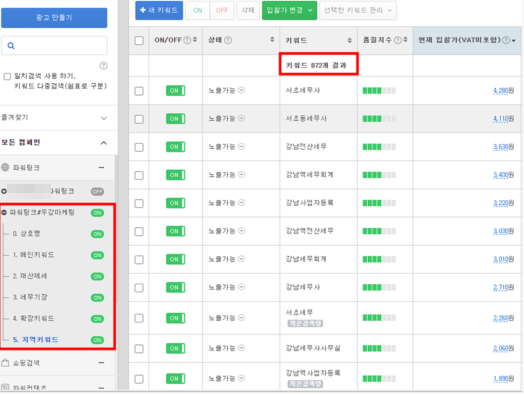Check the select-all header checkbox
Screen dimensions: 524x395
139,40
